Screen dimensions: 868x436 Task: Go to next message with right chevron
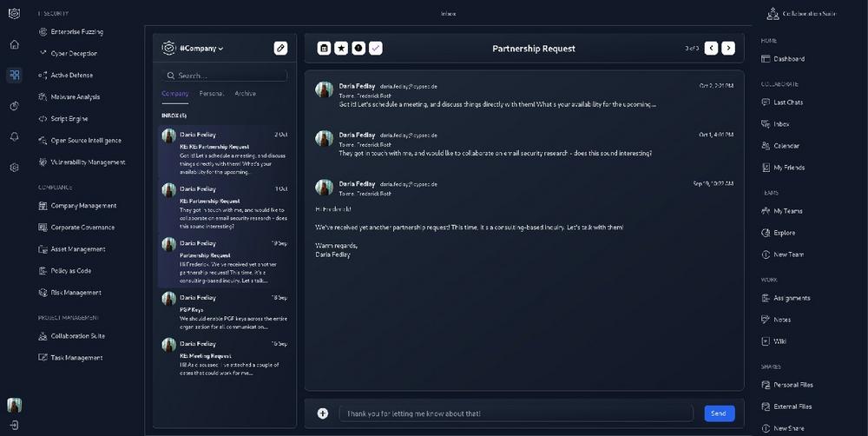pos(728,49)
